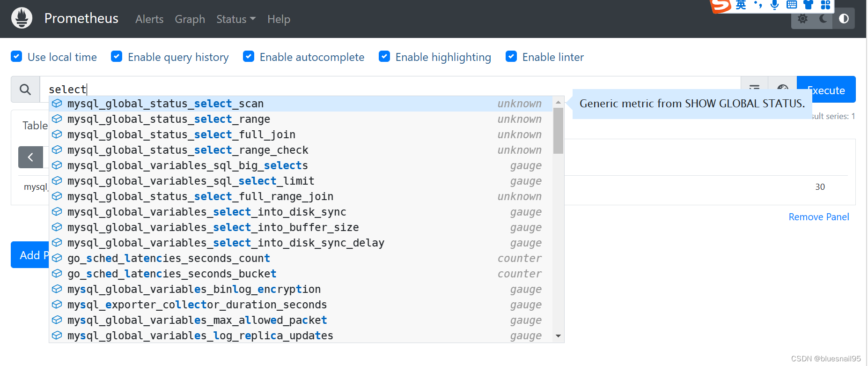Screen dimensions: 868x366
Task: Select suggestion mysql_global_status_select_range_check
Action: coord(301,150)
